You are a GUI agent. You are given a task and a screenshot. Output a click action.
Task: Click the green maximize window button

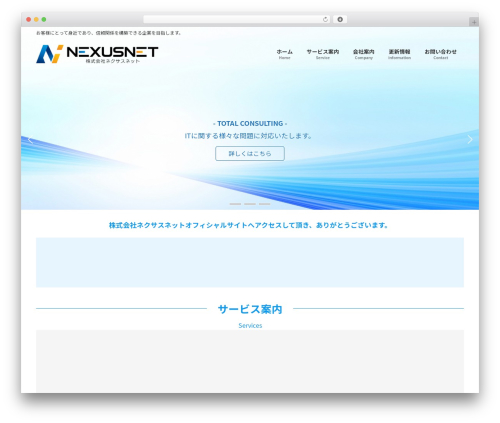tap(44, 19)
